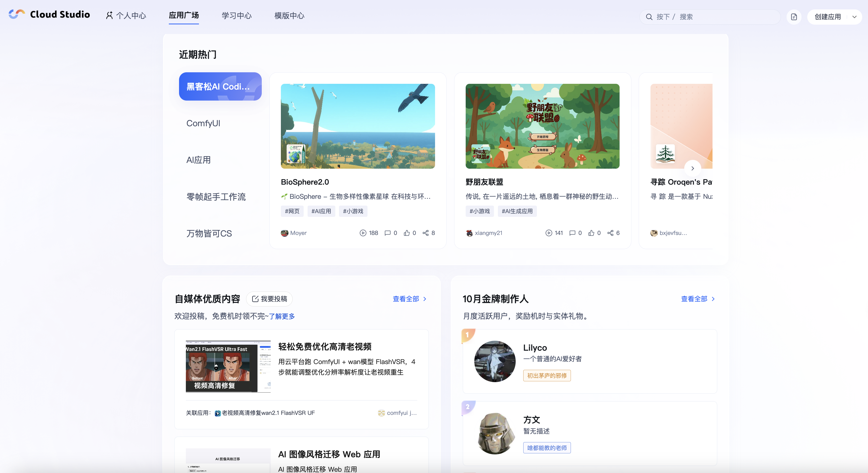Open the dropdown arrow next to 创建应用
This screenshot has width=868, height=473.
click(x=855, y=16)
